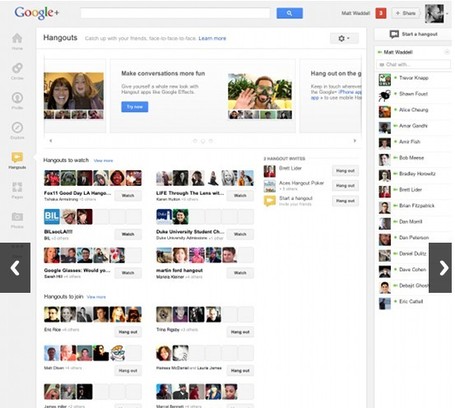Open the Photos camera icon
455x408 pixels.
(17, 217)
